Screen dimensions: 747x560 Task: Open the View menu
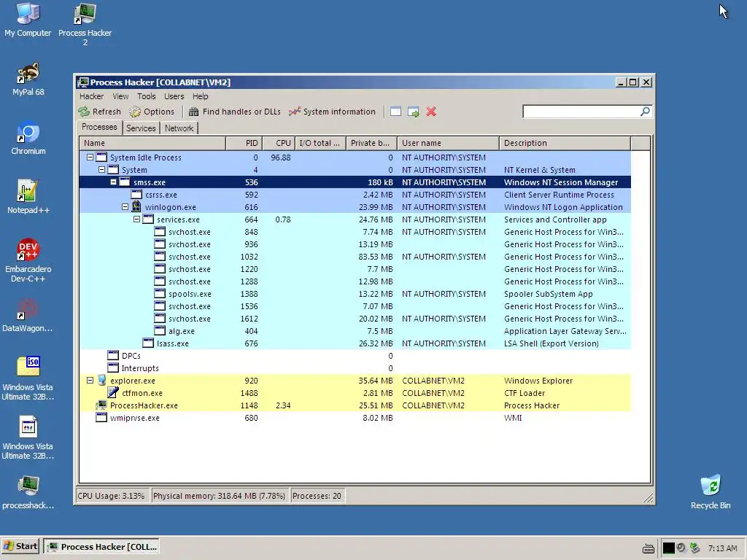(x=120, y=96)
